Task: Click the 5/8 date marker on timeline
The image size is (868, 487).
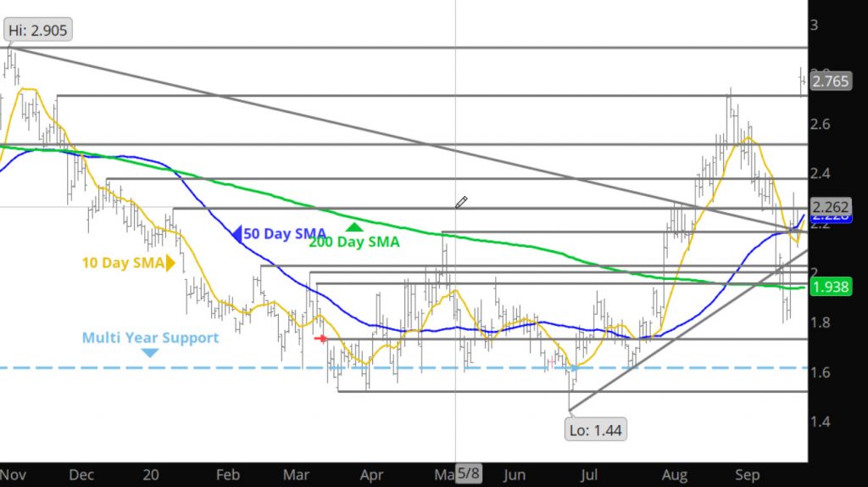Action: tap(469, 473)
